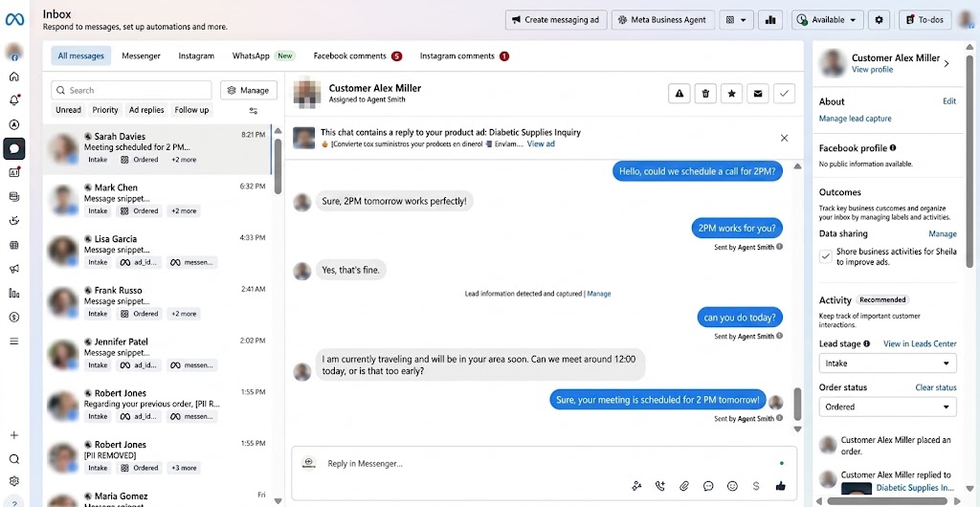The height and width of the screenshot is (507, 980).
Task: Open inbox insights bar chart button in header
Action: click(x=770, y=20)
